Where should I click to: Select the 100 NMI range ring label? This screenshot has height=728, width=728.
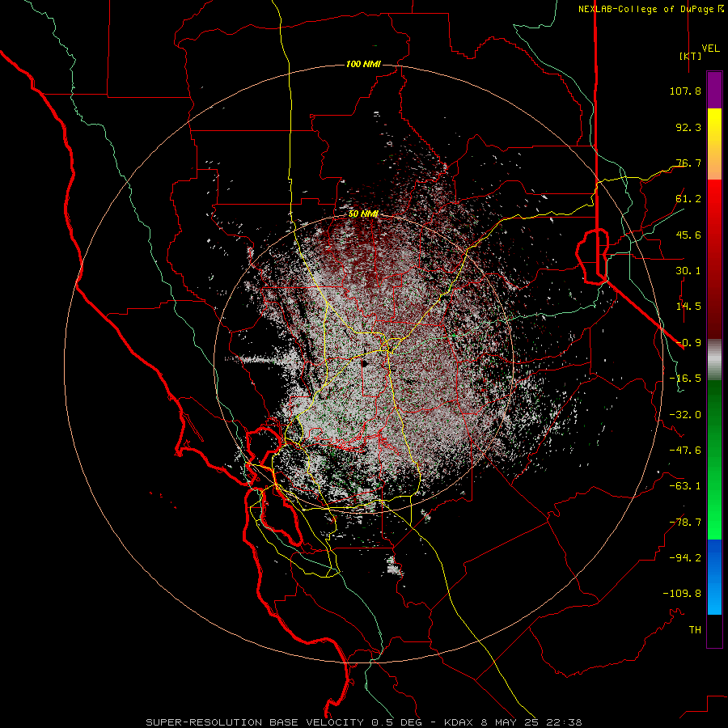(x=363, y=64)
